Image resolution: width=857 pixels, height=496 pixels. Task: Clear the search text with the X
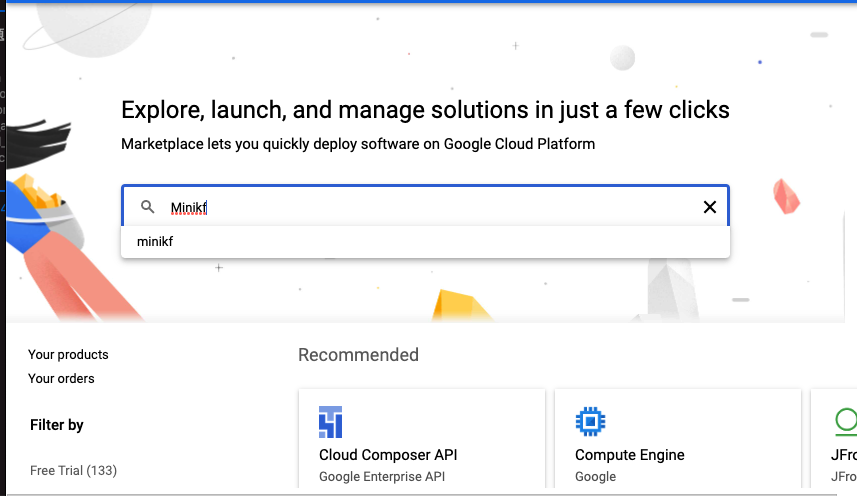pos(710,207)
